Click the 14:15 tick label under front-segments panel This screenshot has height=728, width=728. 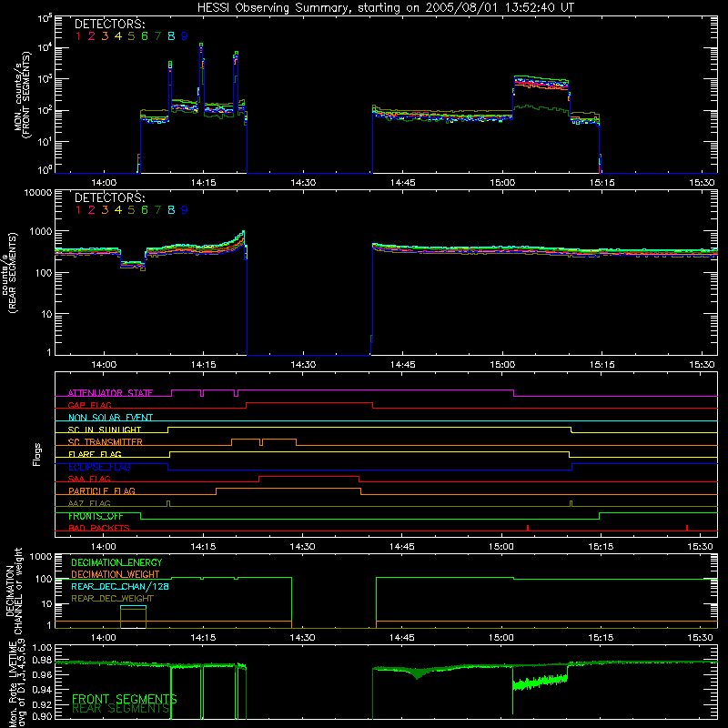coord(203,183)
